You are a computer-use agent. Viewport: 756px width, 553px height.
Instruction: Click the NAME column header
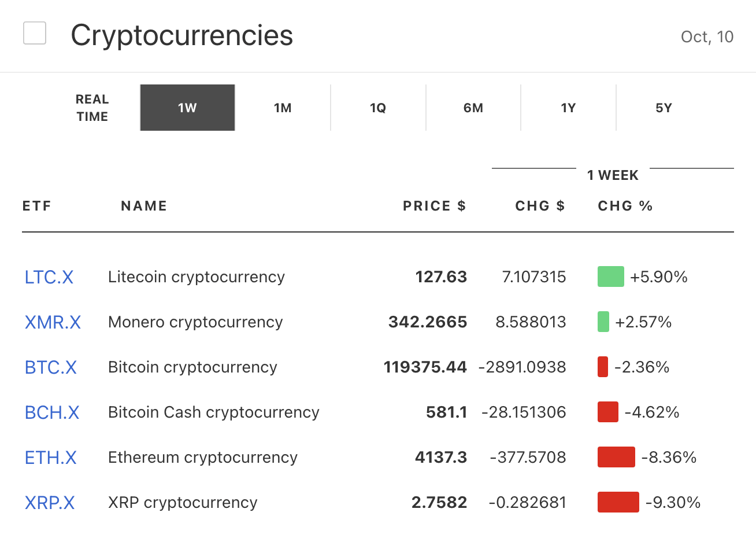click(x=144, y=206)
